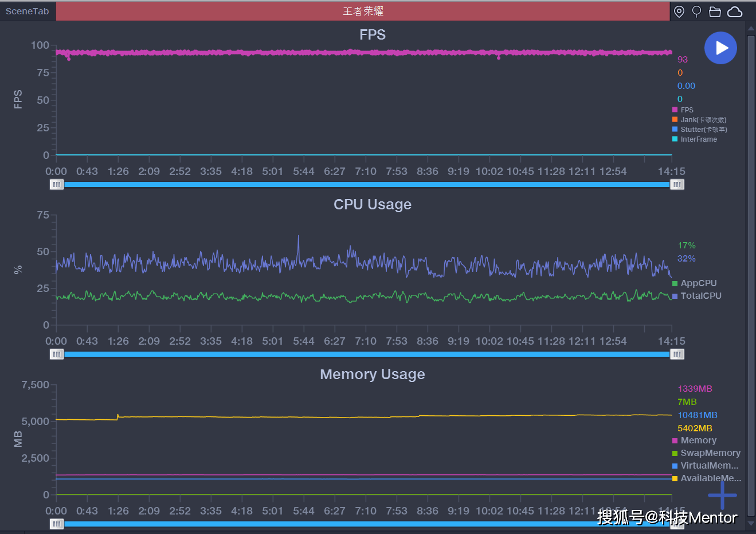Grab Memory Usage chart left range handle
Screen dimensions: 756x534
point(56,524)
